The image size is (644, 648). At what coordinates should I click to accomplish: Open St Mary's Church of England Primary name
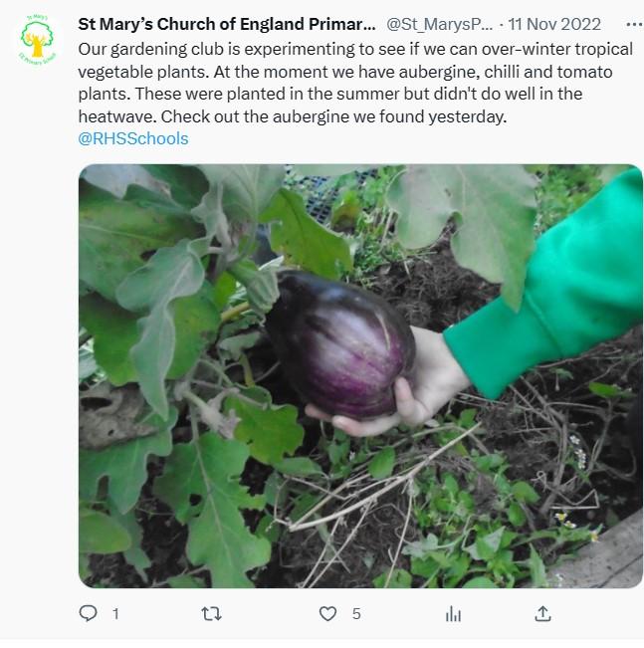(x=227, y=24)
